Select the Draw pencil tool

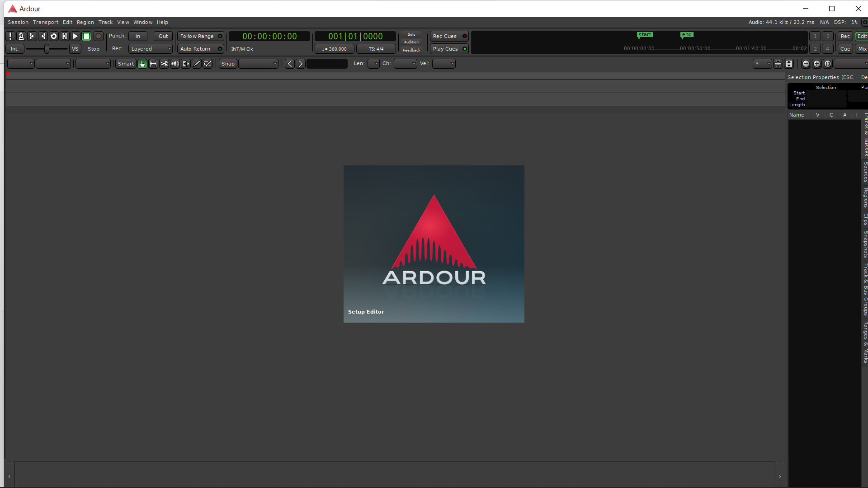click(x=197, y=64)
